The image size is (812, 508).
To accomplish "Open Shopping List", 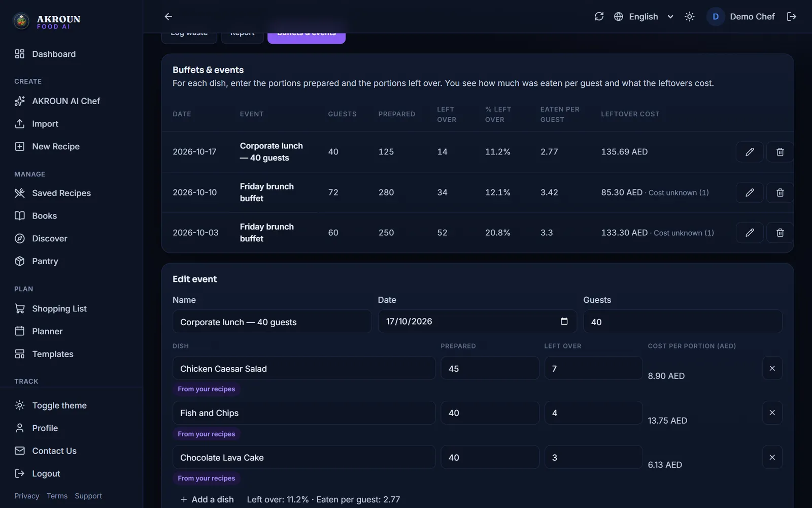I will [71, 309].
